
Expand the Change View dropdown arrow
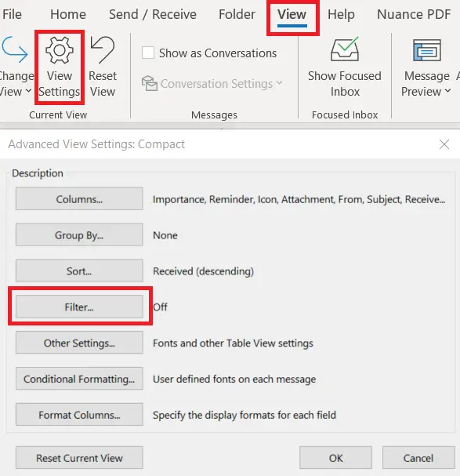[x=28, y=91]
